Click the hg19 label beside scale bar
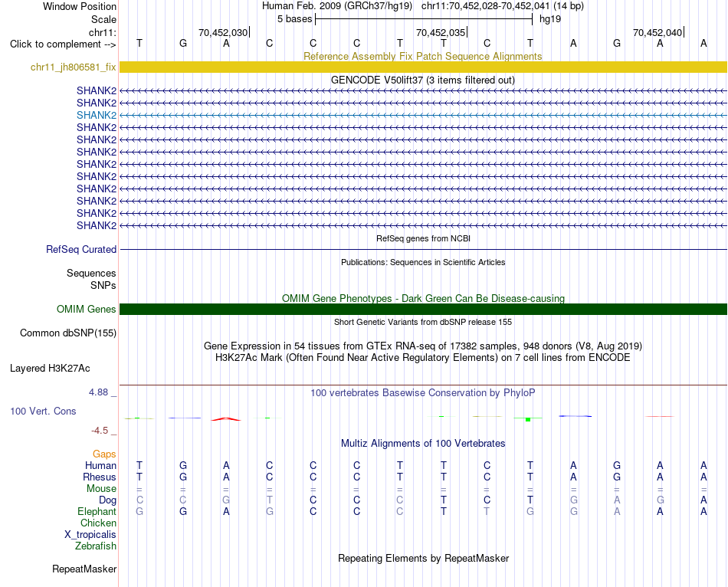 (550, 19)
